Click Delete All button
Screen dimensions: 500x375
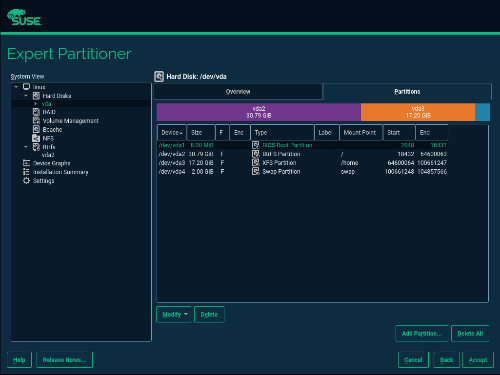pos(470,333)
